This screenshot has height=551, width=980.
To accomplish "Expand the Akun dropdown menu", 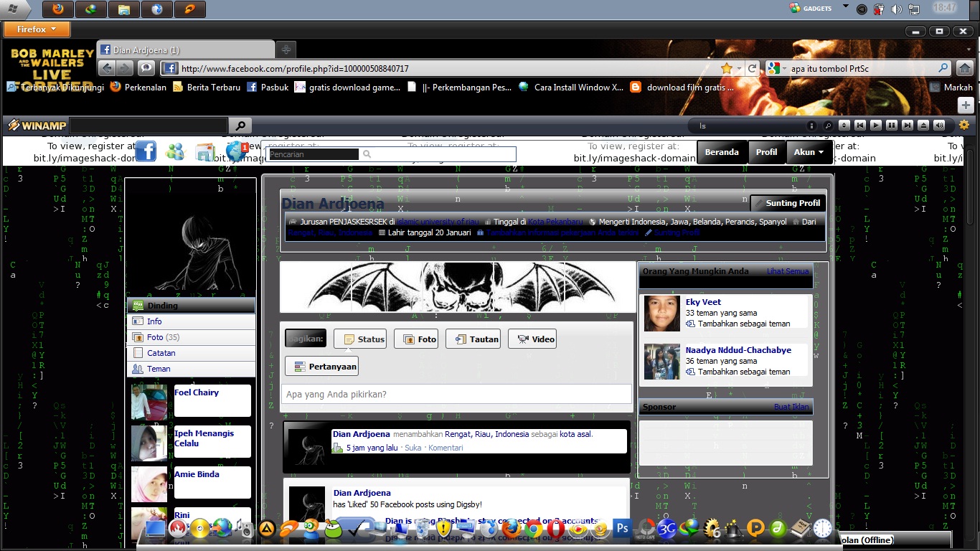I will 809,152.
